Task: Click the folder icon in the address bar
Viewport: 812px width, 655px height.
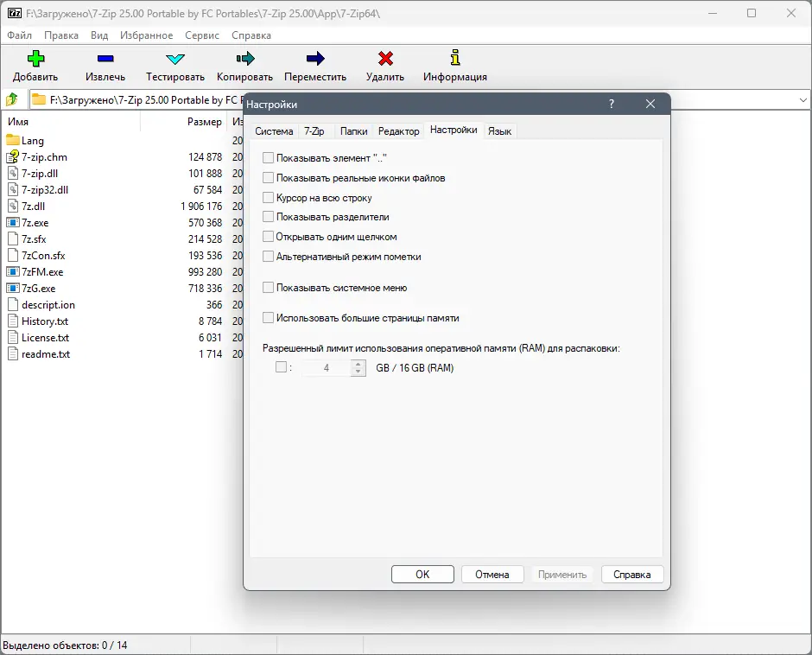Action: 39,99
